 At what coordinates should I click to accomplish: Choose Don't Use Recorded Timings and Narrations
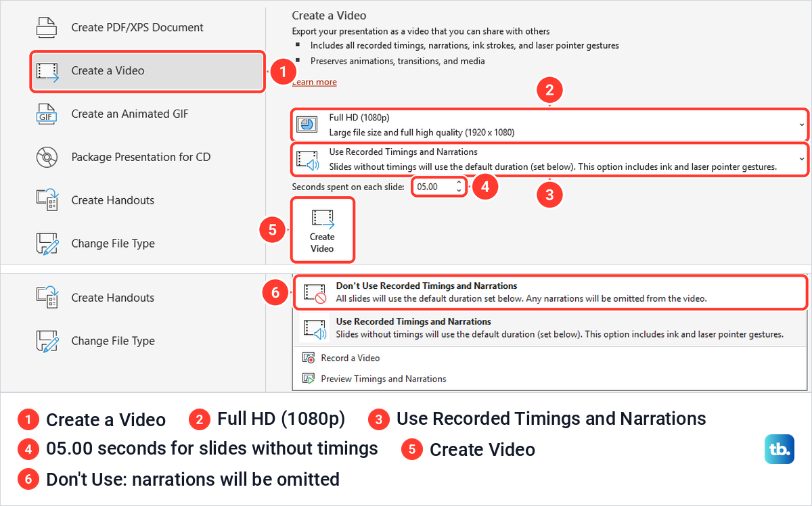pos(549,292)
